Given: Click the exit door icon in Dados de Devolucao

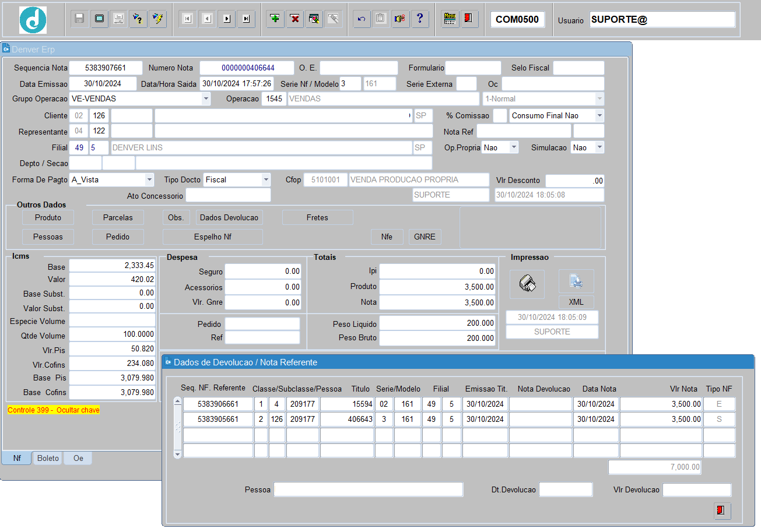Looking at the screenshot, I should coord(722,510).
